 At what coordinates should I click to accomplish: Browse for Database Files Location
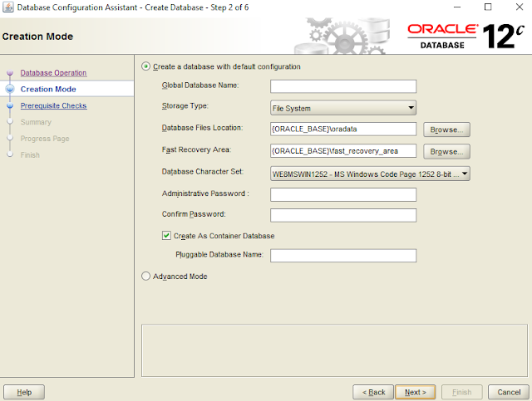click(446, 130)
